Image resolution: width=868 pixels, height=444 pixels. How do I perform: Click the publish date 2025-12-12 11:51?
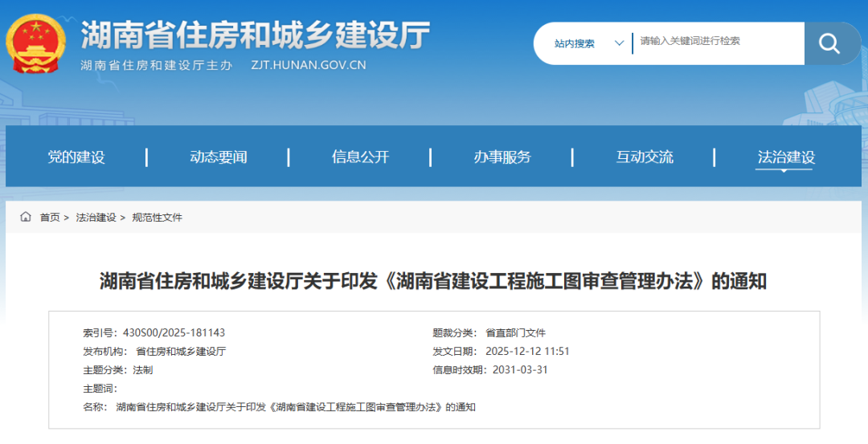527,352
